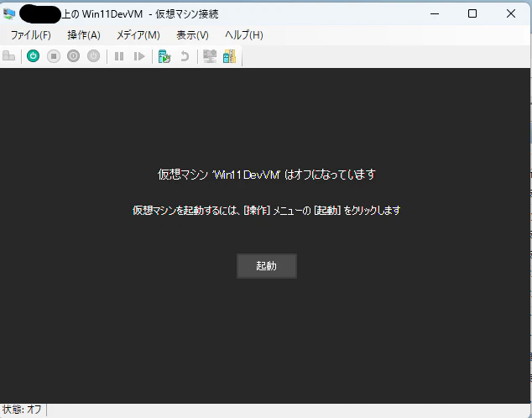532x418 pixels.
Task: Open the 操作(A) menu
Action: (x=84, y=35)
